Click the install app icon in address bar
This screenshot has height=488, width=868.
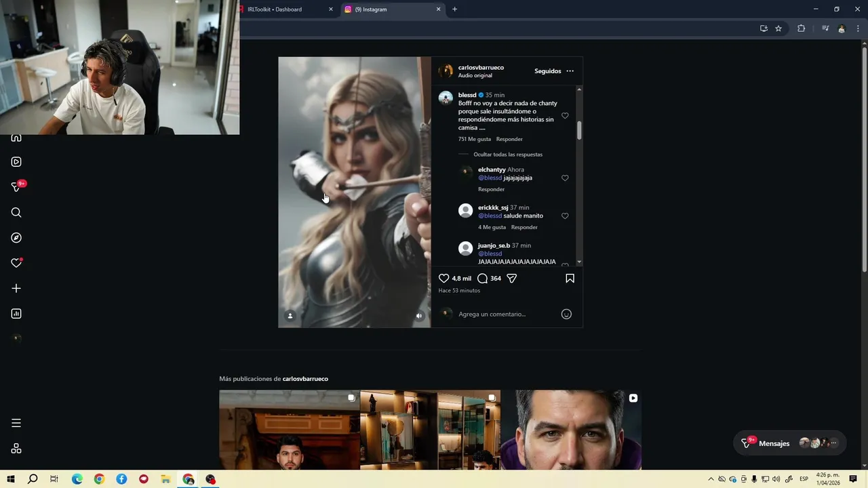(764, 28)
